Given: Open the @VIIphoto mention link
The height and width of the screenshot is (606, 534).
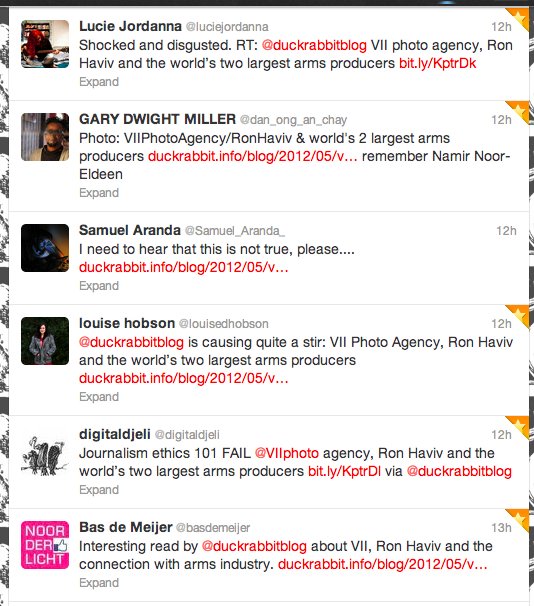Looking at the screenshot, I should [287, 453].
